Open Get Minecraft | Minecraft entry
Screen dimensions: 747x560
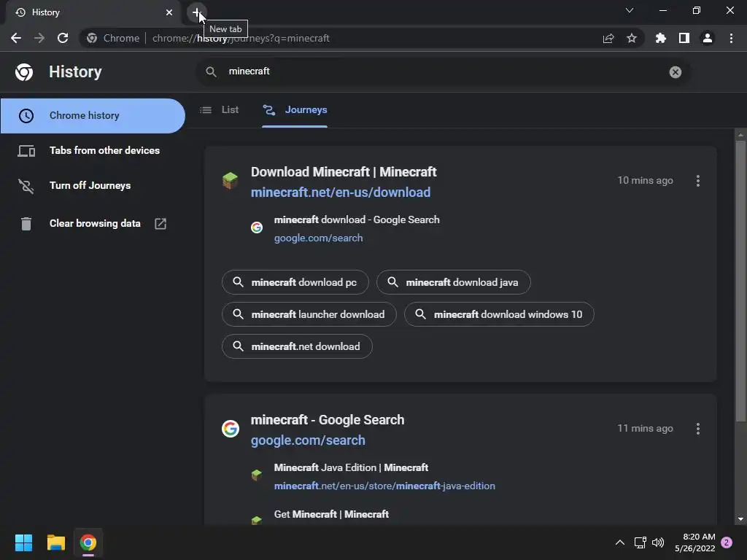tap(332, 514)
